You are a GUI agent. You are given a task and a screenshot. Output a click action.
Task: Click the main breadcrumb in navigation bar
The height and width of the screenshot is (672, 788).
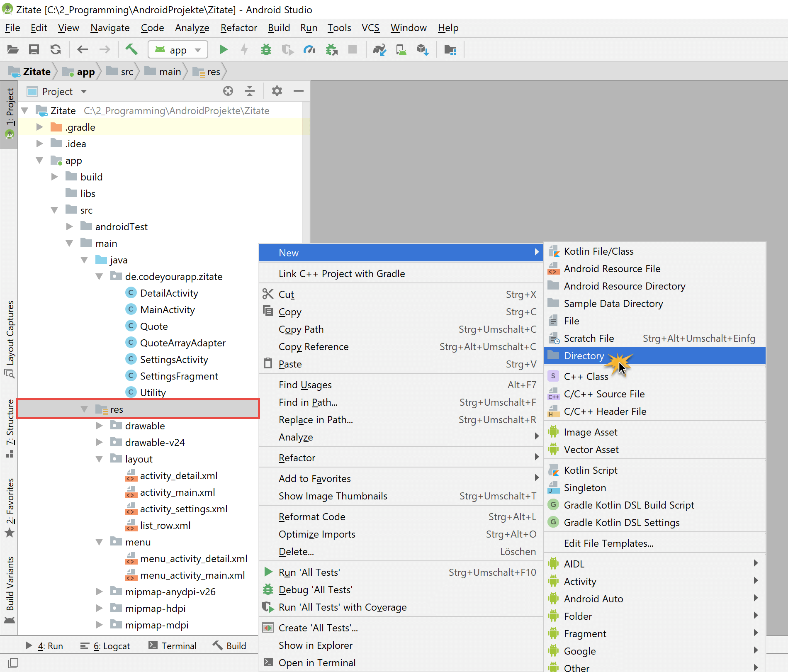[x=163, y=72]
